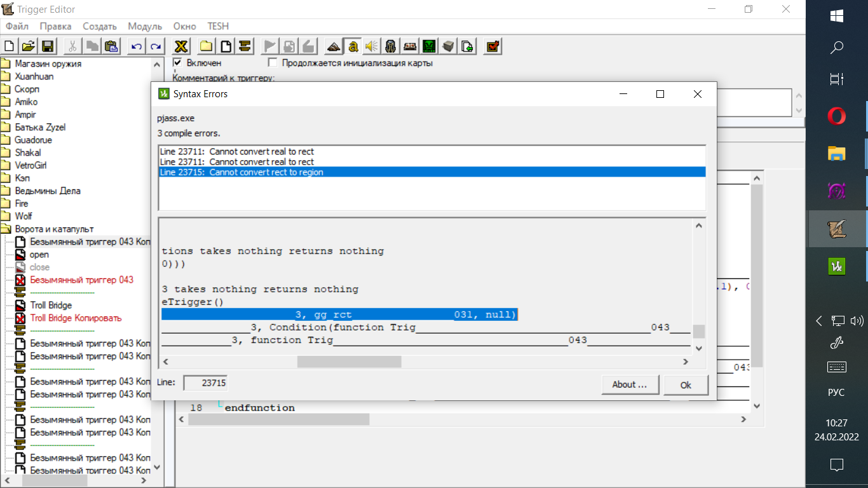Image resolution: width=868 pixels, height=488 pixels.
Task: Select the 'Ampir' category folder
Action: pos(25,114)
